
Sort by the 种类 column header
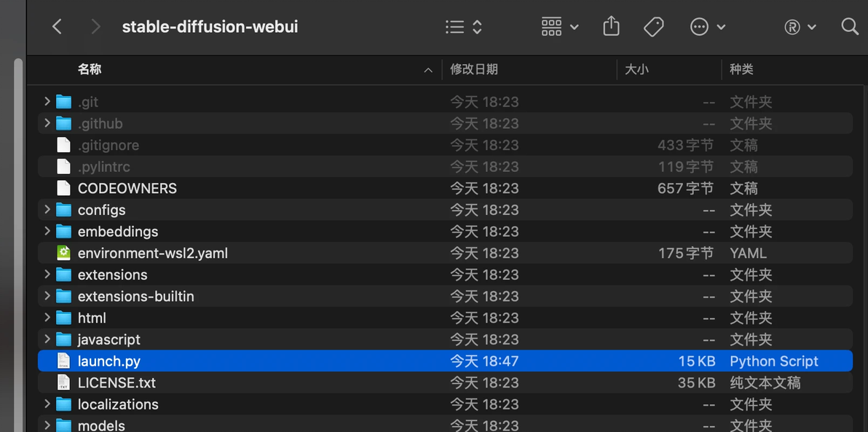[742, 70]
